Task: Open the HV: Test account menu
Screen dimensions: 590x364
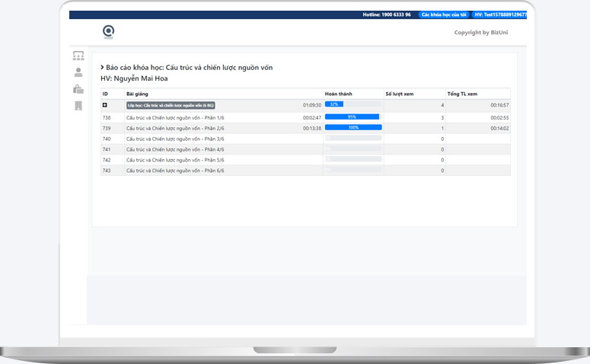Action: pyautogui.click(x=499, y=14)
